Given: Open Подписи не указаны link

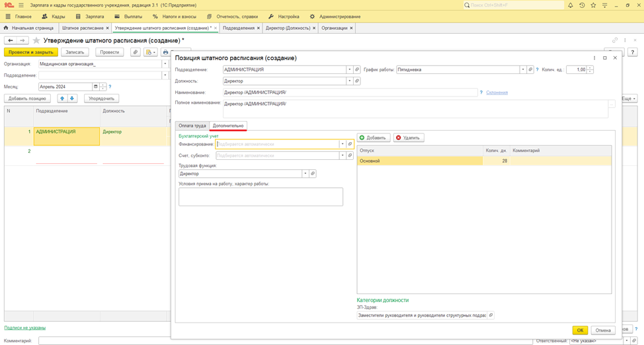Looking at the screenshot, I should tap(25, 328).
